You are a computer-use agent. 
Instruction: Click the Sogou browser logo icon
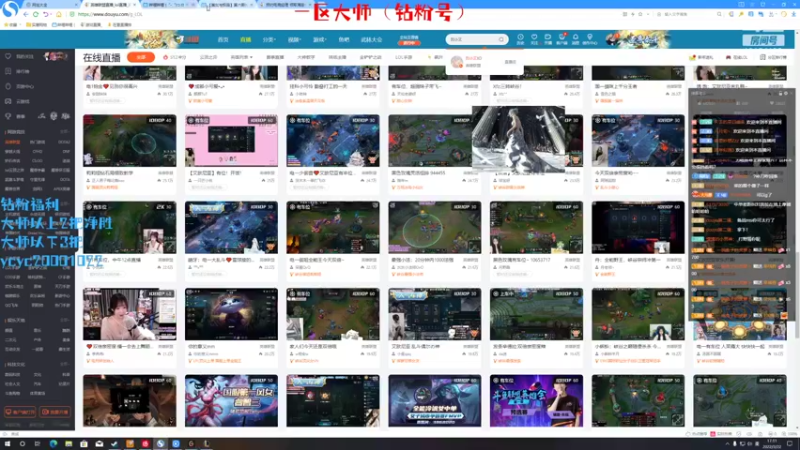10,9
